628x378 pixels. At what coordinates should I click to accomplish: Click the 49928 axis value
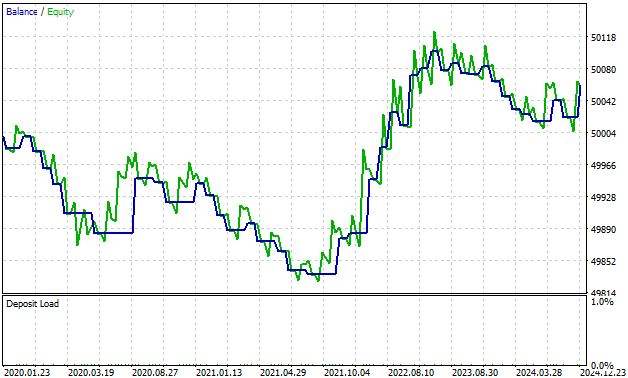(604, 197)
